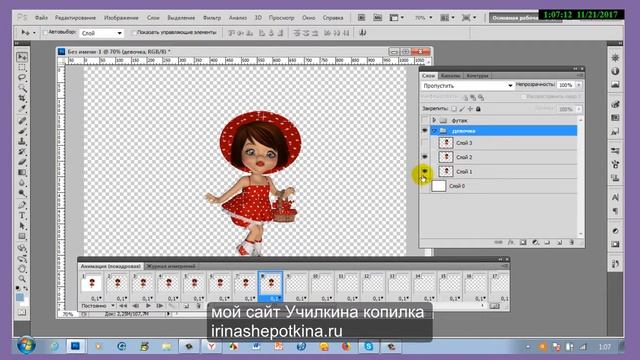Toggle lock transparent pixels checkbox
Image resolution: width=640 pixels, height=360 pixels.
pos(454,109)
